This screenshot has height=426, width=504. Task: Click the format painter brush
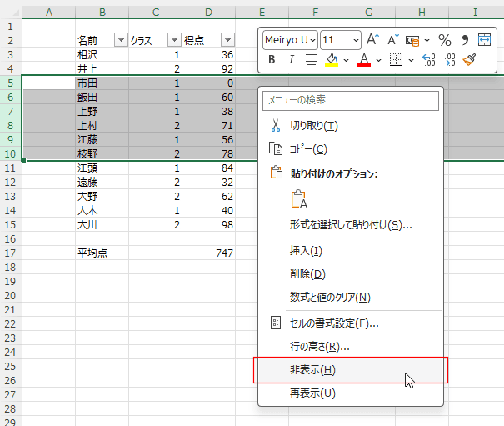pyautogui.click(x=469, y=59)
